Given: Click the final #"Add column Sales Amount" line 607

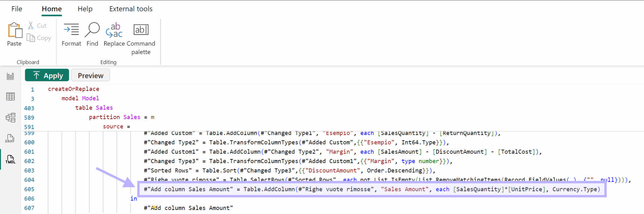Looking at the screenshot, I should pos(188,208).
